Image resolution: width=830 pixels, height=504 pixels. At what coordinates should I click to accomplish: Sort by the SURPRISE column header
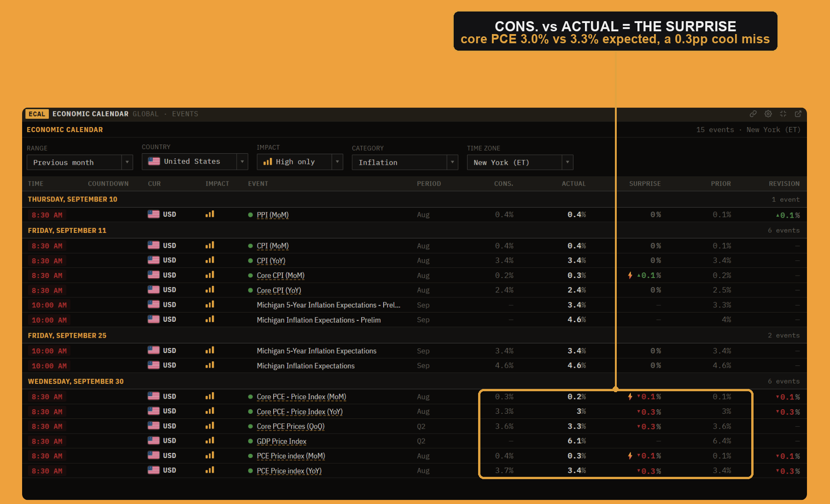(645, 184)
